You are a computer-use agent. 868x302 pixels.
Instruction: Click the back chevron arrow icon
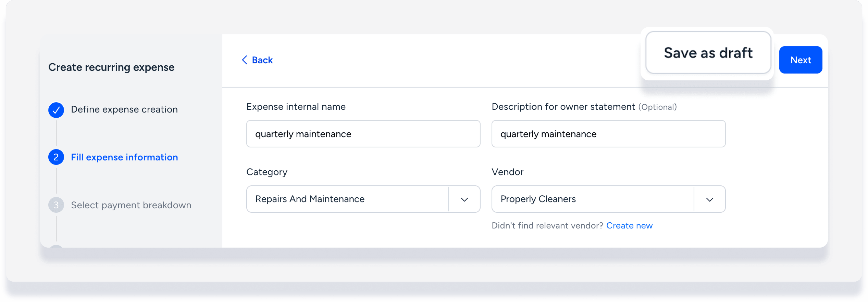coord(244,60)
